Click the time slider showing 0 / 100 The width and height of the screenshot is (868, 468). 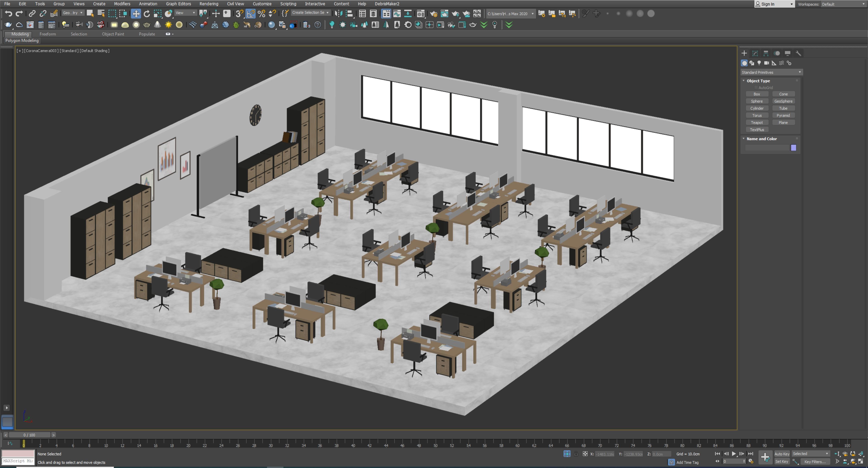pos(30,435)
